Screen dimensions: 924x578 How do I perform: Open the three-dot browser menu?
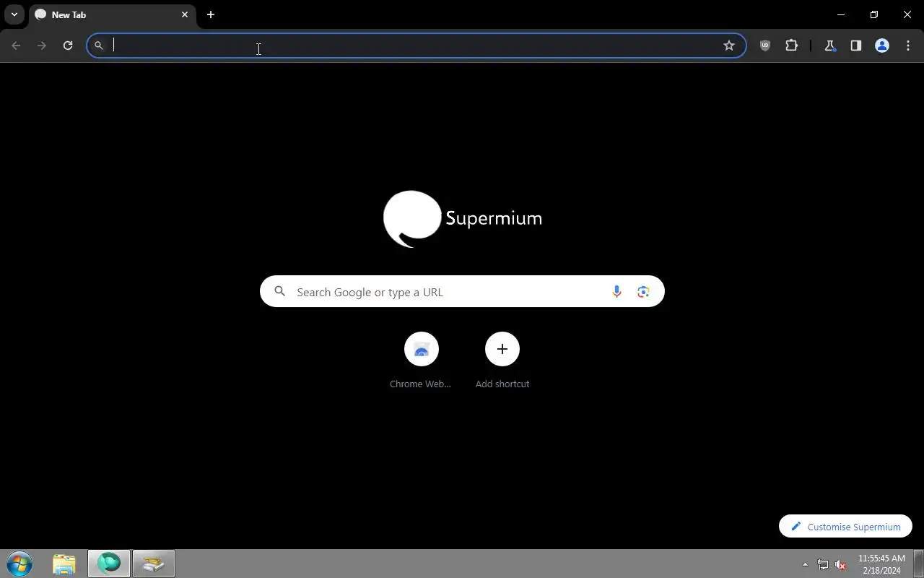(907, 46)
